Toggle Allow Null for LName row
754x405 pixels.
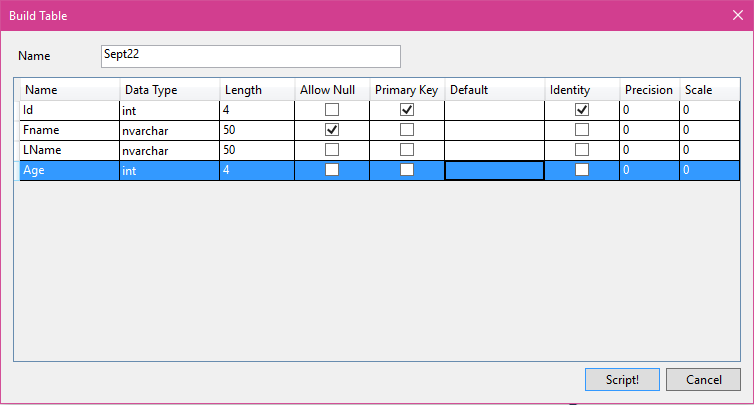click(x=332, y=150)
